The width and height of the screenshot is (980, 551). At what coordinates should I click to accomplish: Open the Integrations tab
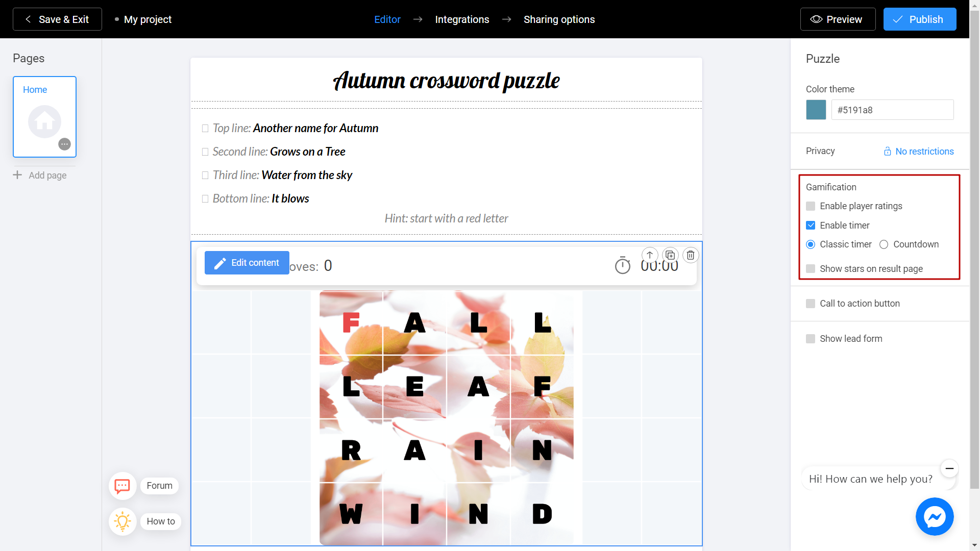point(462,19)
